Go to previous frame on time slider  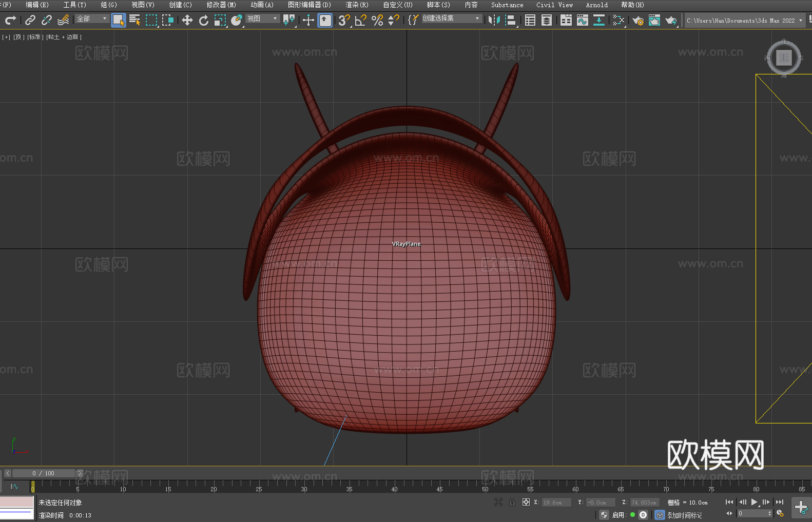[x=8, y=473]
